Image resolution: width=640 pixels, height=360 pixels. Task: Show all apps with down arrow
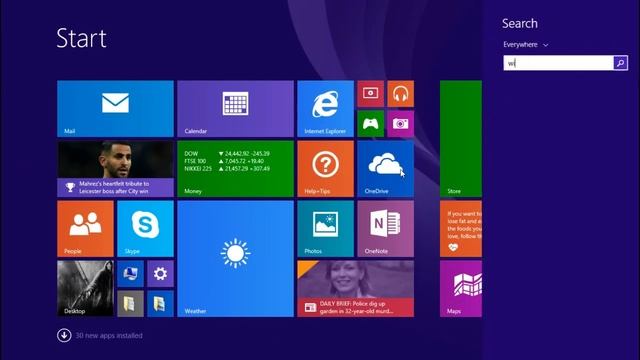(64, 336)
